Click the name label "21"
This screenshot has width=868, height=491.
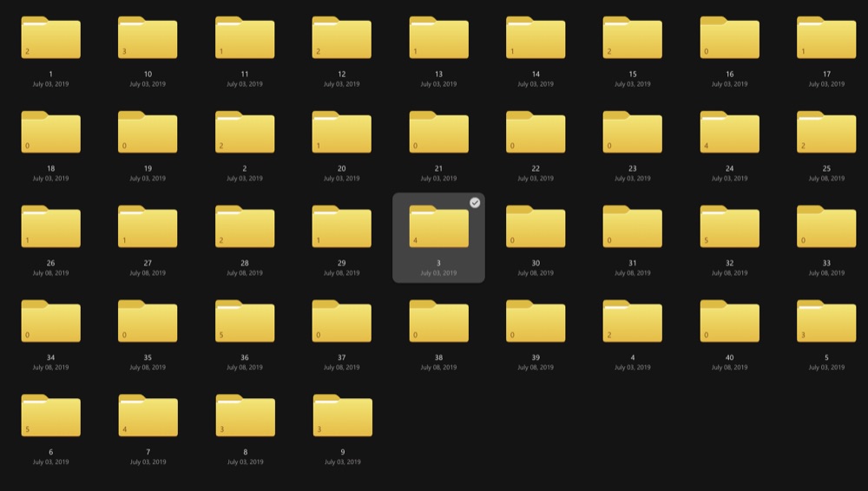point(439,168)
